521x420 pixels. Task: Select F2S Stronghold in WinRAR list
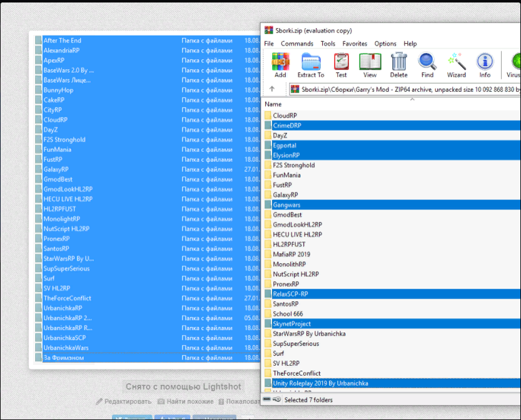[392, 165]
